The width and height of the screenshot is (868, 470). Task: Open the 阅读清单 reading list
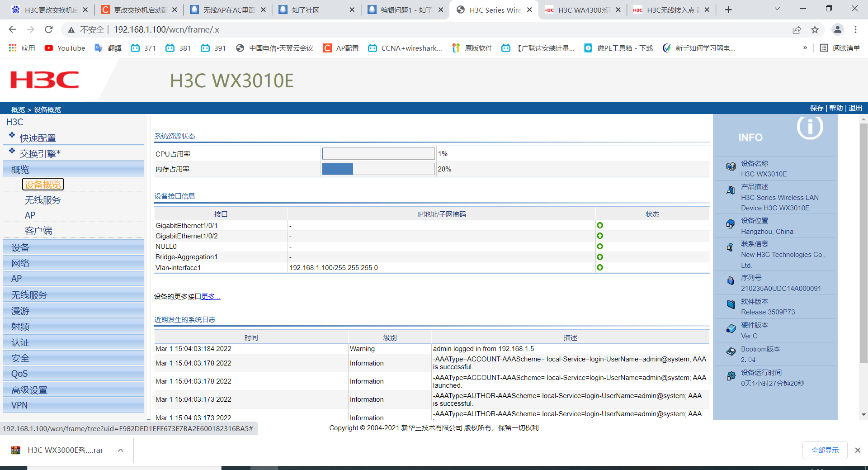(x=840, y=48)
